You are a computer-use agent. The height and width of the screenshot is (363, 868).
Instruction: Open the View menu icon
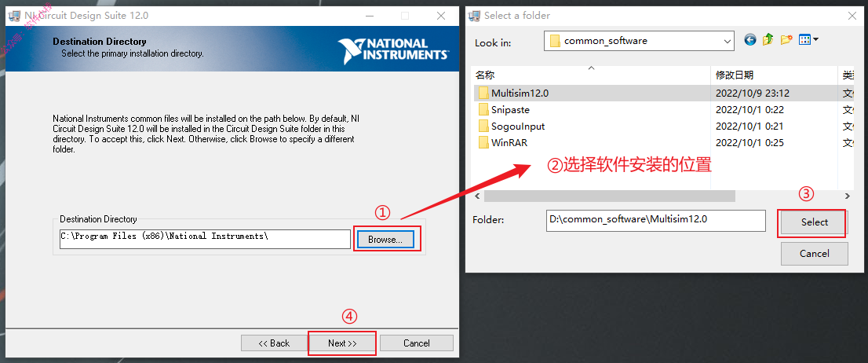(804, 40)
